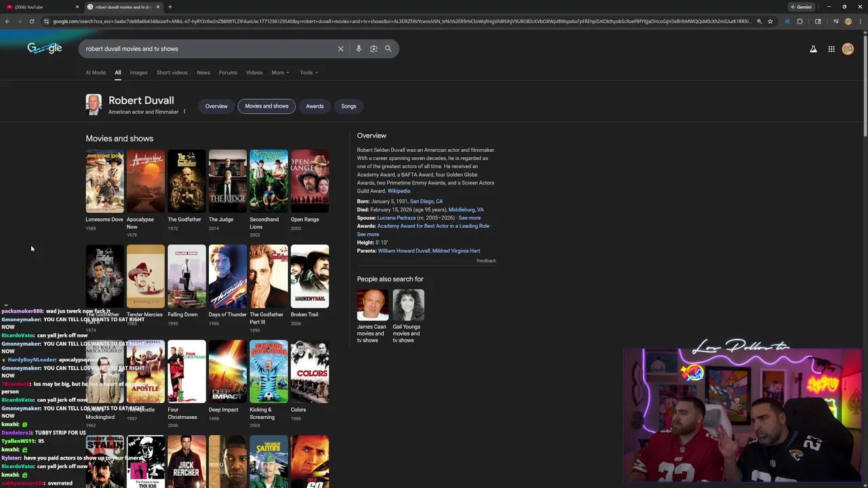The width and height of the screenshot is (868, 488).
Task: Open the Open Range poster
Action: [x=310, y=181]
